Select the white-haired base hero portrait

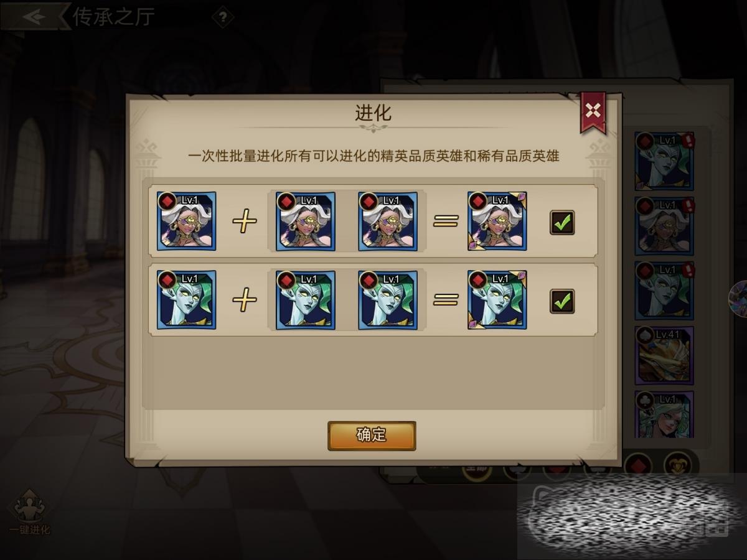point(187,221)
